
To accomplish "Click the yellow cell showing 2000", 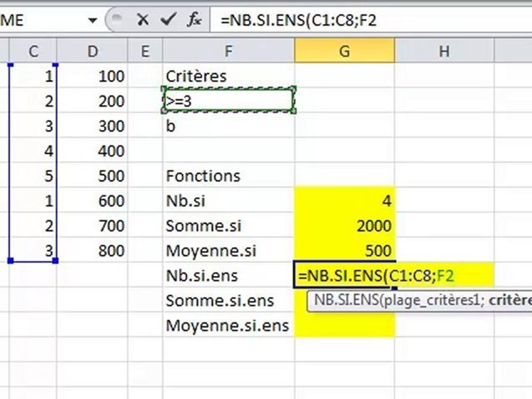I will tap(345, 226).
